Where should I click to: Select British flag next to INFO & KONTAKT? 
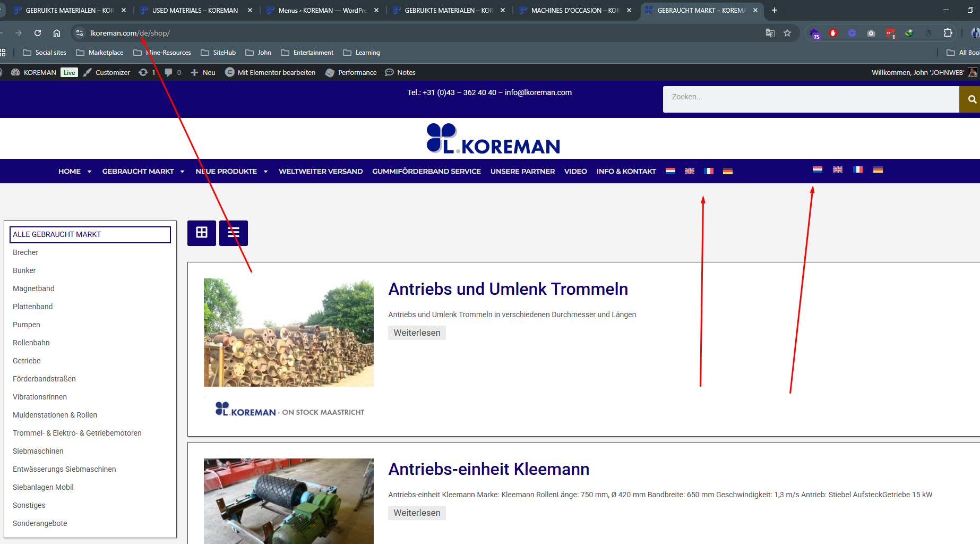[x=690, y=171]
